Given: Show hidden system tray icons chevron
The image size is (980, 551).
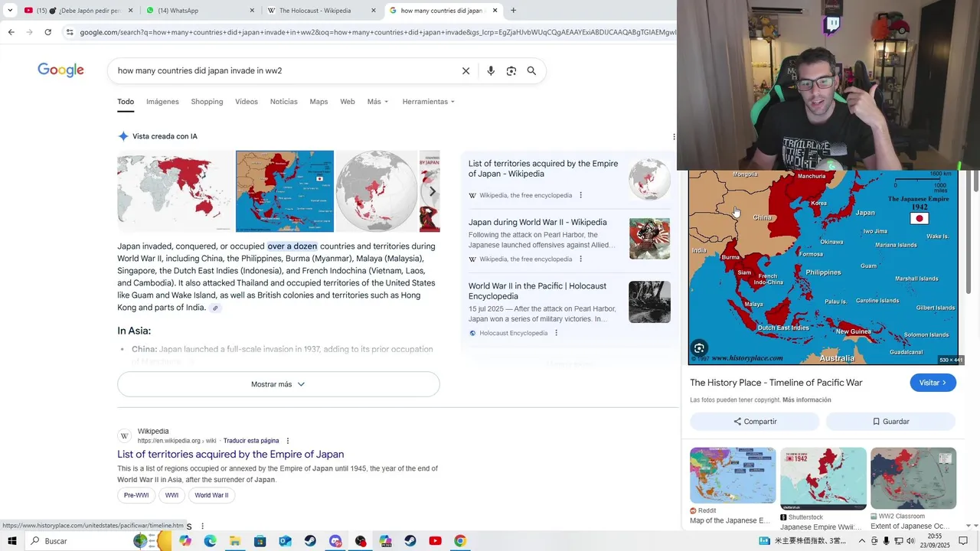Looking at the screenshot, I should (861, 541).
